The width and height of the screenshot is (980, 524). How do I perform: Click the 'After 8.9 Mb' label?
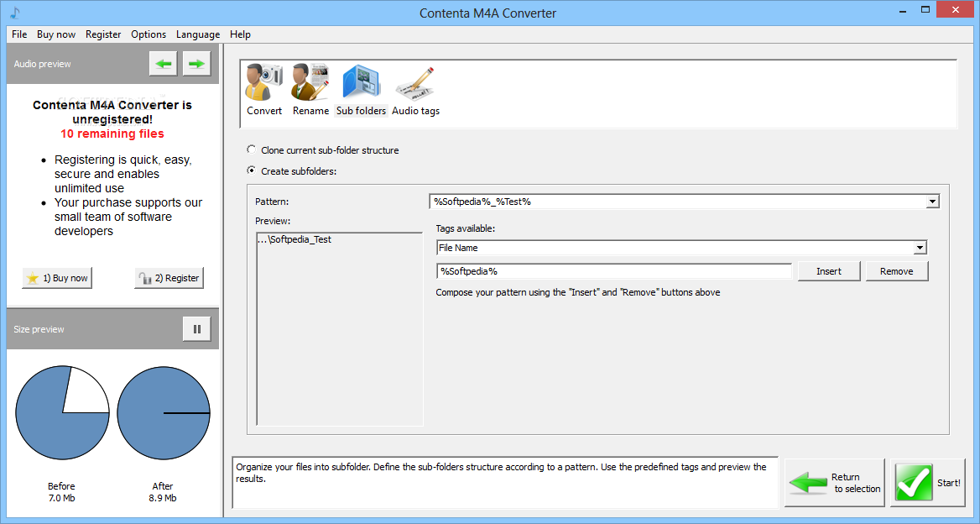tap(163, 492)
